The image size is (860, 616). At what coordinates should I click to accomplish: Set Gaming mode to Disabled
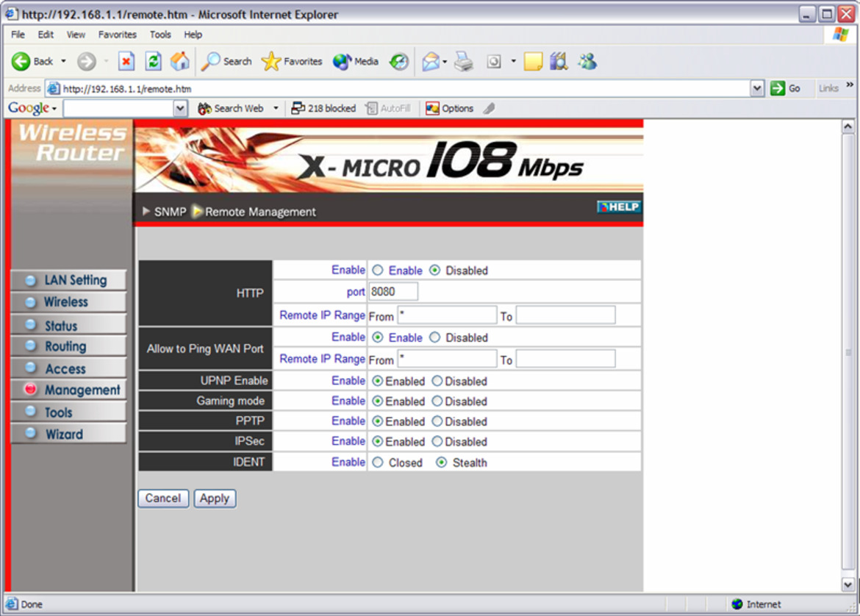click(x=437, y=401)
